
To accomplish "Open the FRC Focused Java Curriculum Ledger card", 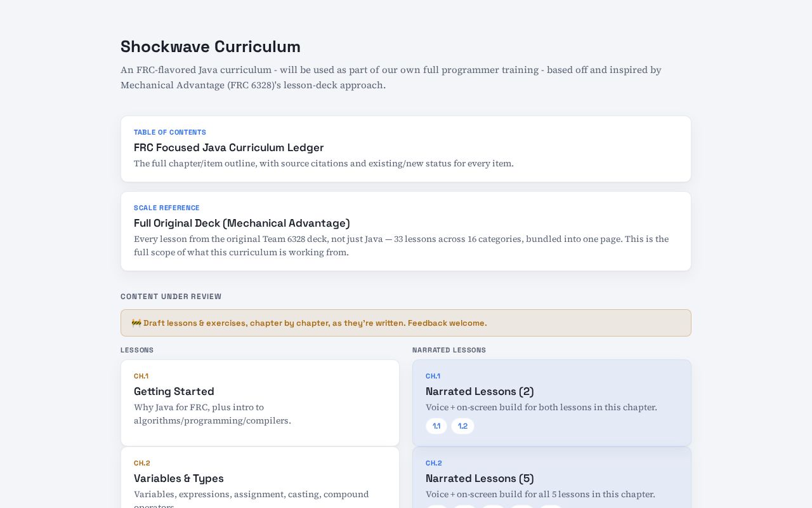I will pos(406,149).
